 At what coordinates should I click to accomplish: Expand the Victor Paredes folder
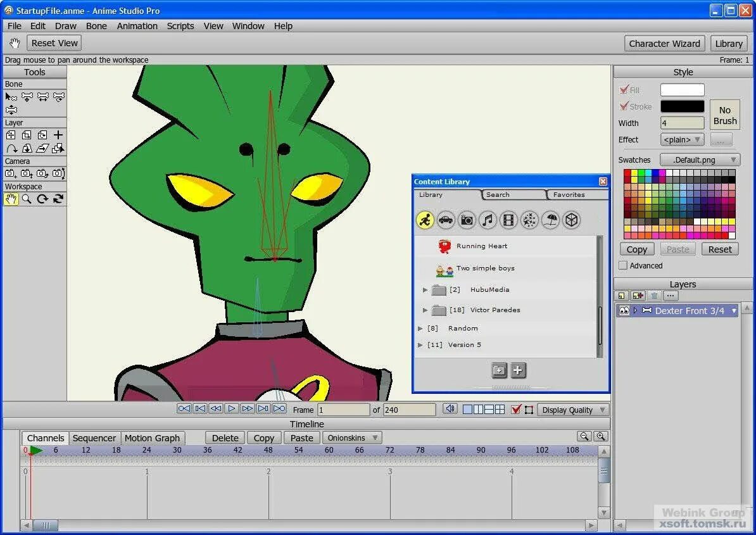tap(425, 310)
